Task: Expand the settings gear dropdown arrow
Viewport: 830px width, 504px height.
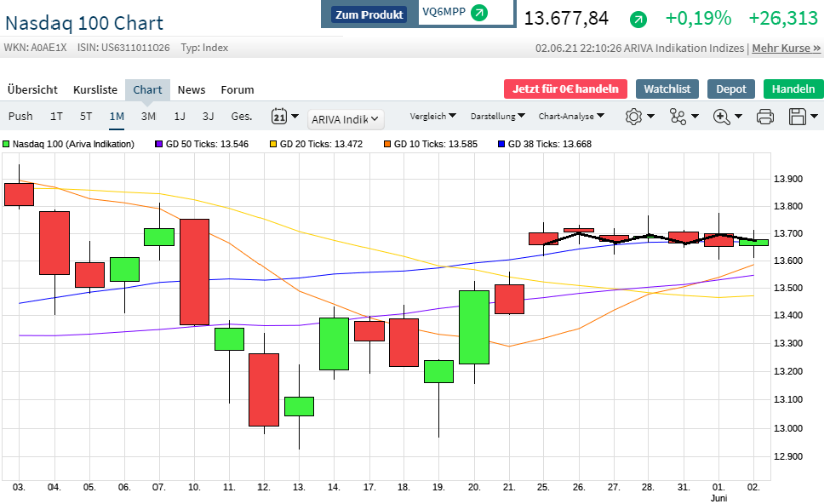Action: [650, 116]
